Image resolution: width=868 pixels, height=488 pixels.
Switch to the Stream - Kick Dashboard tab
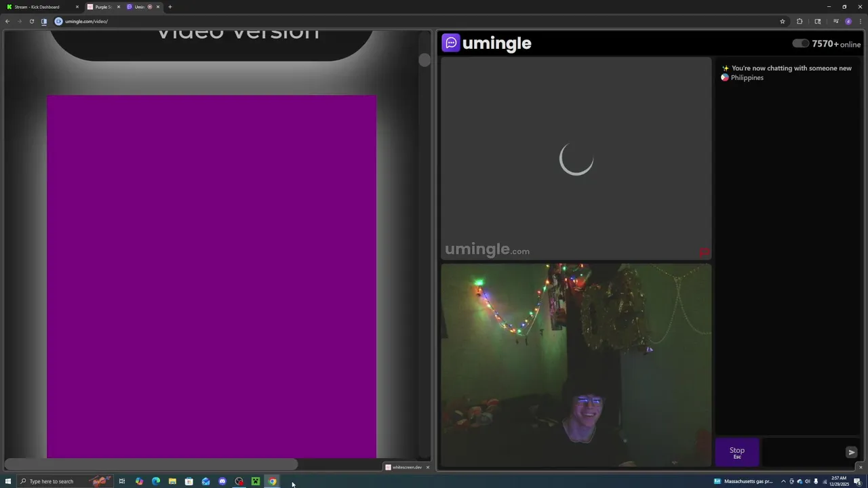[x=41, y=7]
